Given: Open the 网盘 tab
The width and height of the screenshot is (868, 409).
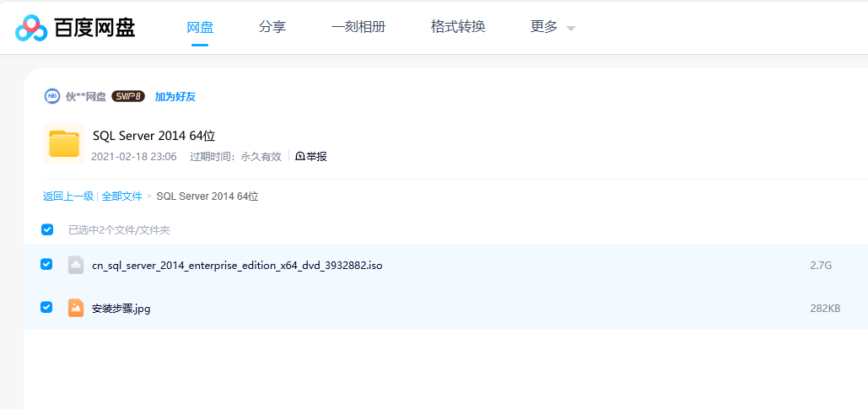Looking at the screenshot, I should point(200,27).
